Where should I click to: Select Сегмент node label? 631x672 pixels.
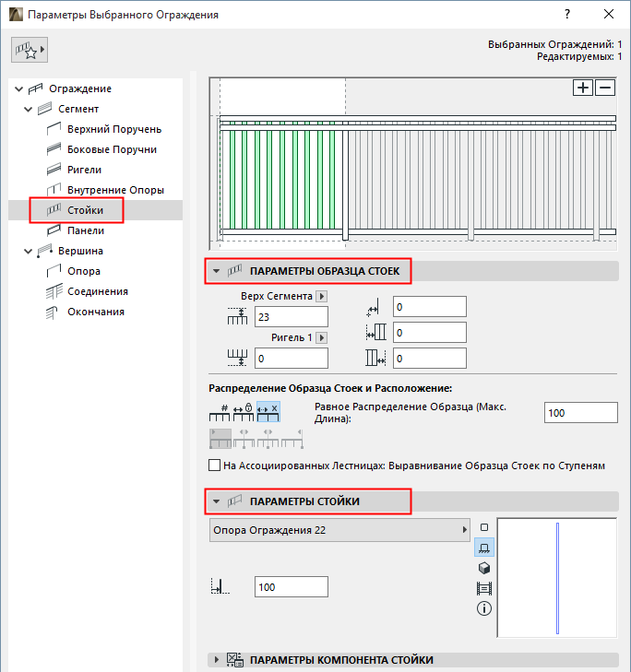click(x=78, y=109)
